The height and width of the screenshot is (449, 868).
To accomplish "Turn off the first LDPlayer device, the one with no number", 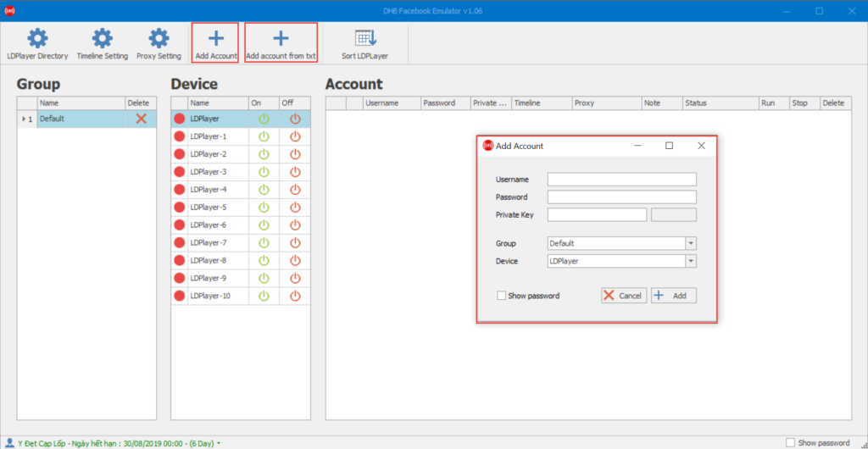I will point(295,119).
